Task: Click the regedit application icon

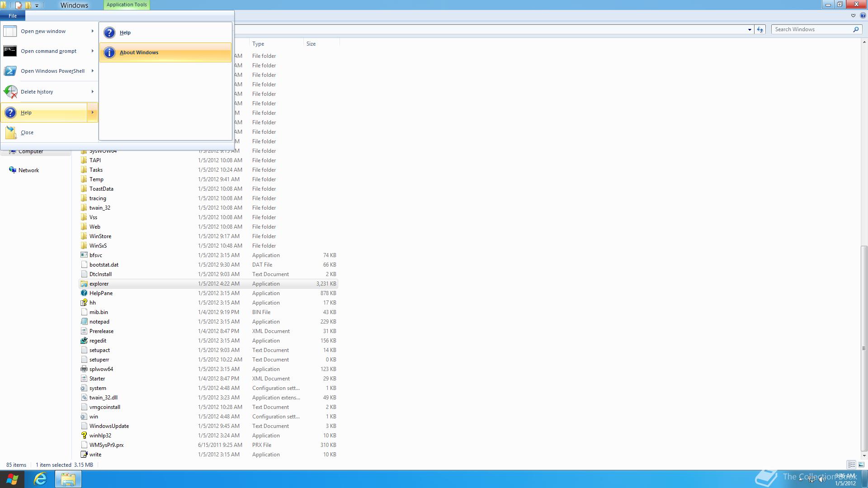Action: 84,341
